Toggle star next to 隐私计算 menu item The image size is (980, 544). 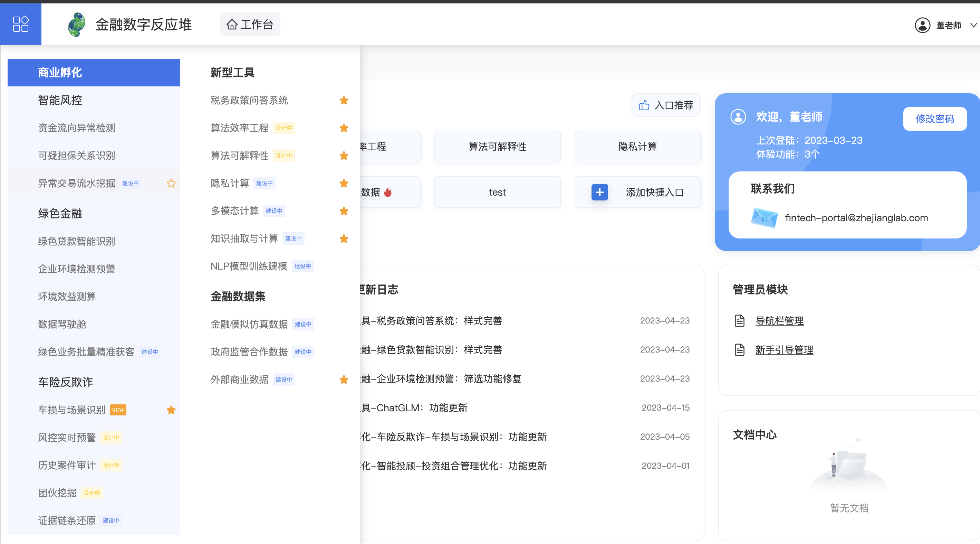344,183
